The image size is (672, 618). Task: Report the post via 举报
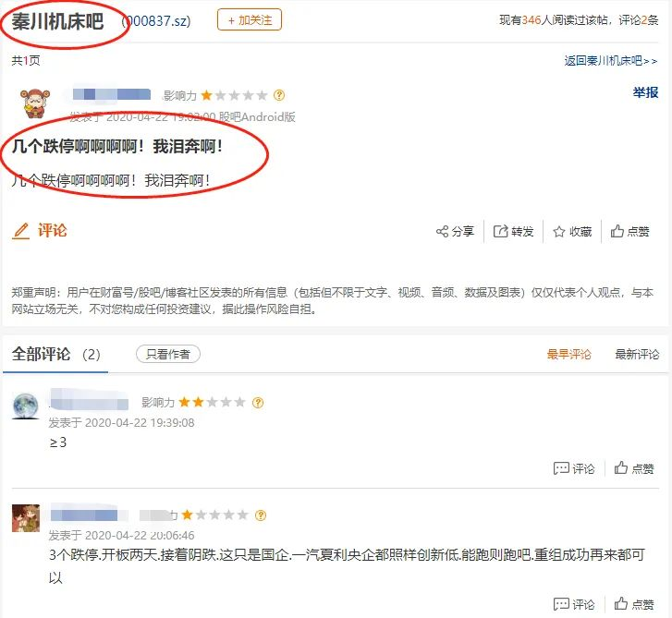(645, 92)
